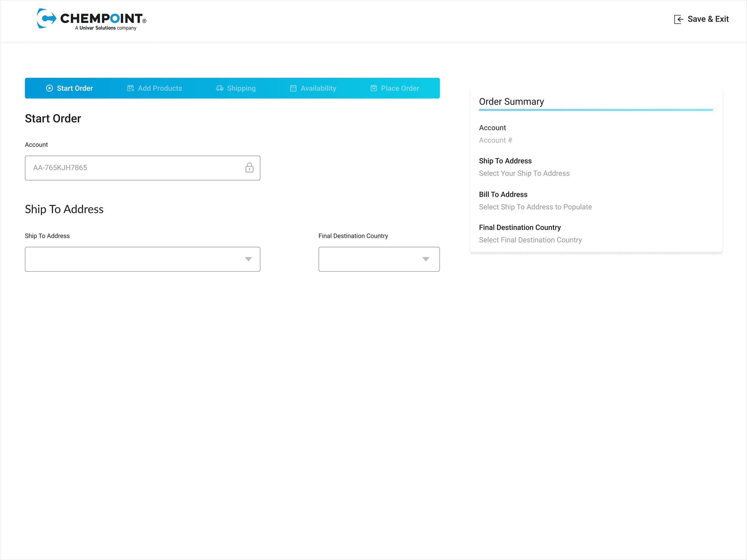Expand the Final Destination Country dropdown
Screen dimensions: 747x560
[x=379, y=259]
